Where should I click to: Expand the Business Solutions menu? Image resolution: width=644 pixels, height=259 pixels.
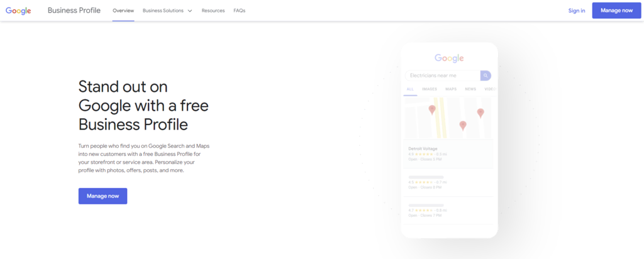[167, 11]
